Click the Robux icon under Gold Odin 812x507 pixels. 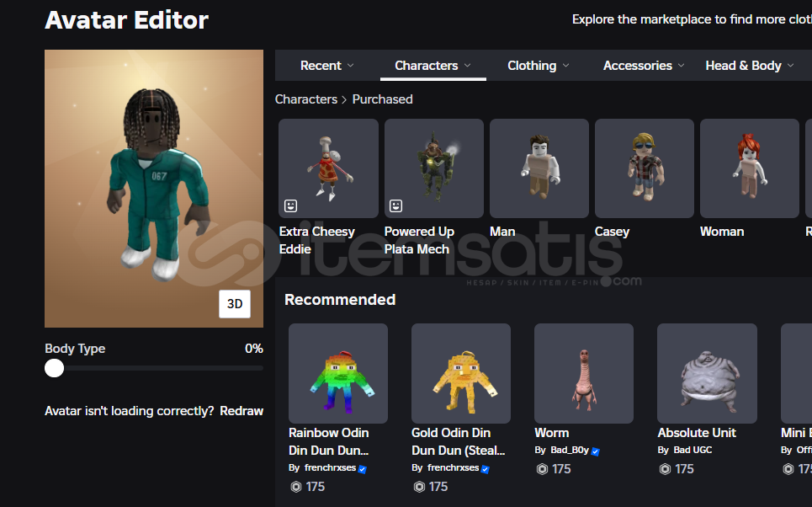click(x=420, y=487)
